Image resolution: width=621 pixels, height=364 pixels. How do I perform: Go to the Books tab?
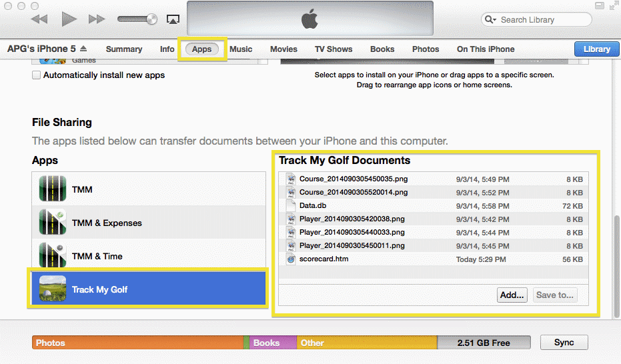382,49
